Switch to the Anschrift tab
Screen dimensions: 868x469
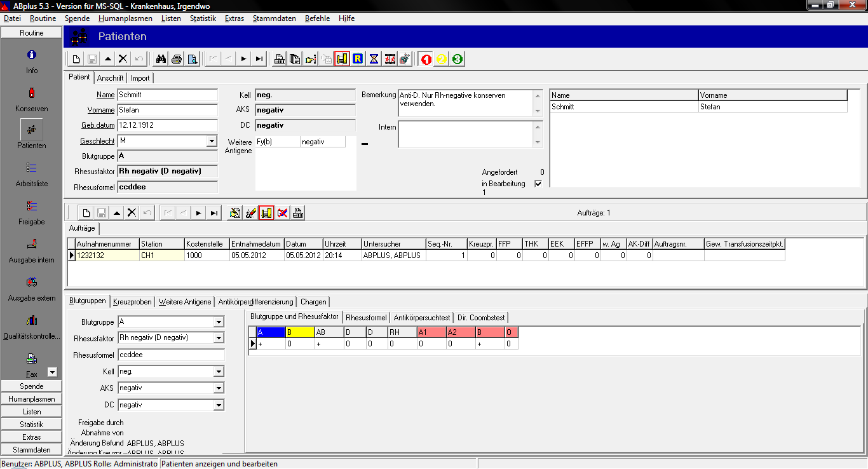[x=110, y=78]
